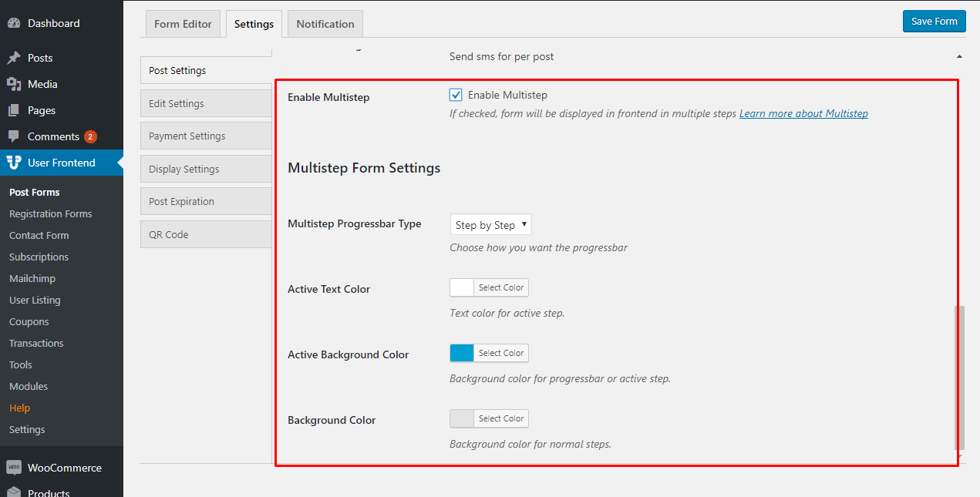Click the Pages icon in sidebar

point(14,110)
